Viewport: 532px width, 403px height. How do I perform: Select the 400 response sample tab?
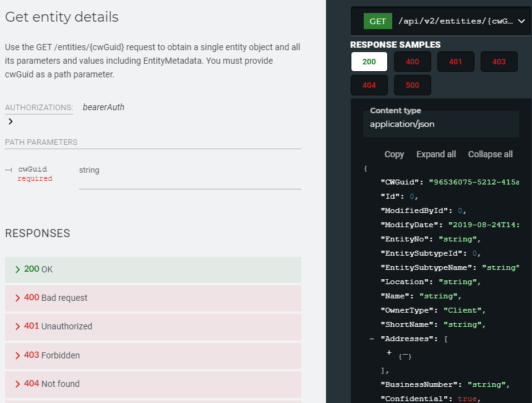412,62
